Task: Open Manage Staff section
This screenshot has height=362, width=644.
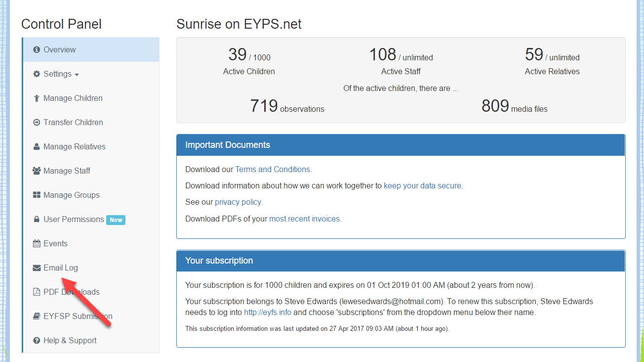Action: [91, 171]
